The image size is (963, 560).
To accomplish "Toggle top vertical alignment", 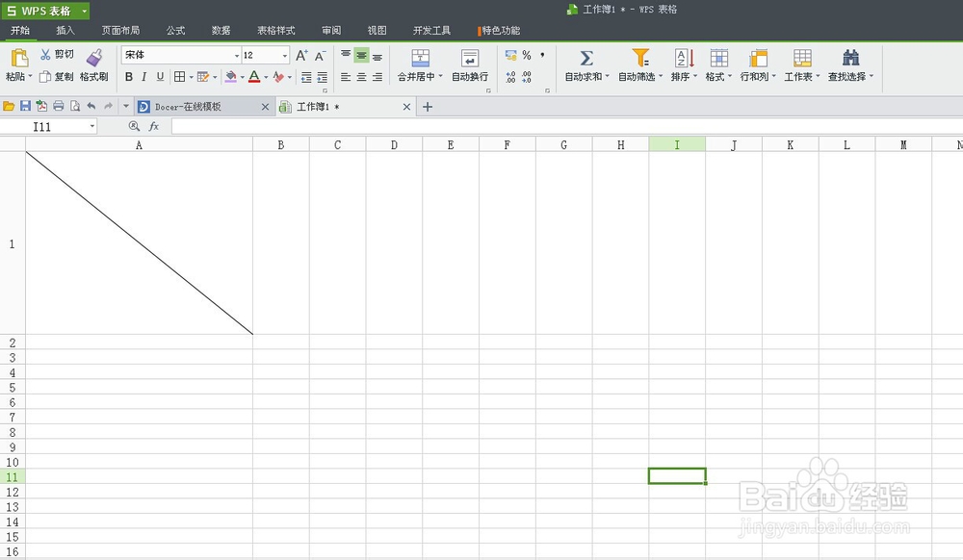I will [x=346, y=55].
